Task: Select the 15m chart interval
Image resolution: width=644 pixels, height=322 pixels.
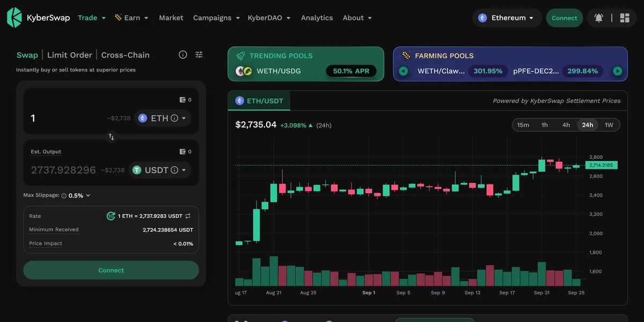Action: point(523,125)
